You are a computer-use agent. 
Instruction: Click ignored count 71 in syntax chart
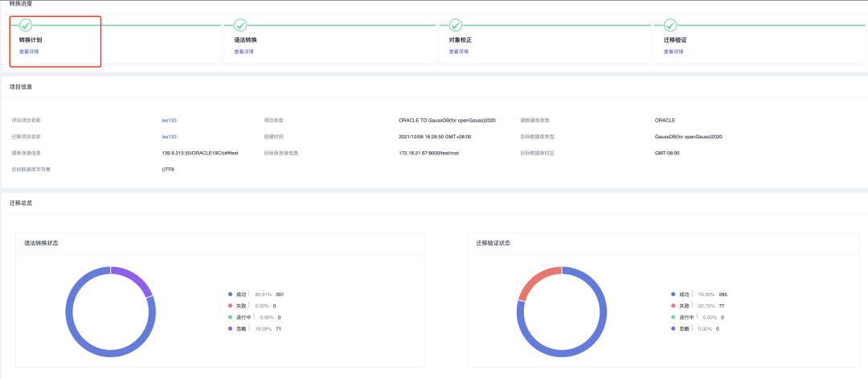point(278,329)
